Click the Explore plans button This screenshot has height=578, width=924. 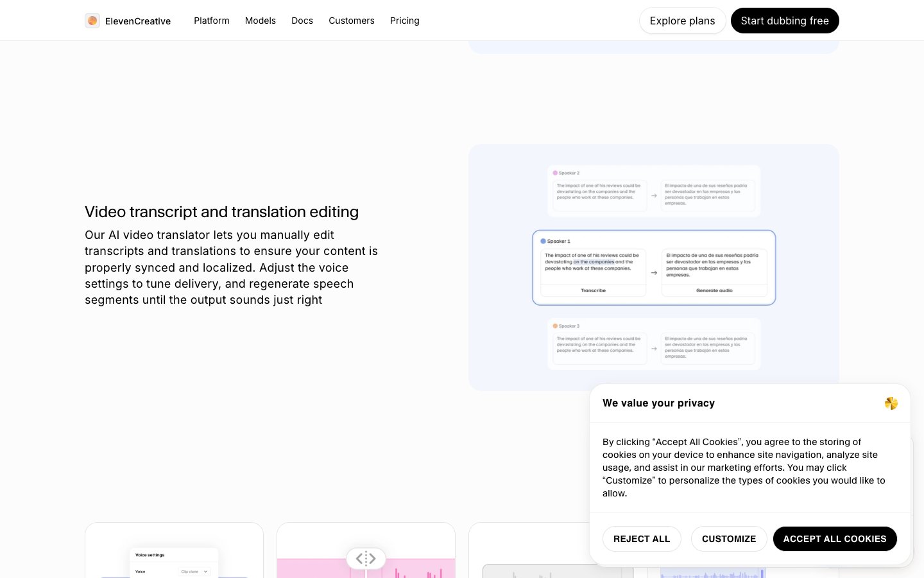coord(682,21)
